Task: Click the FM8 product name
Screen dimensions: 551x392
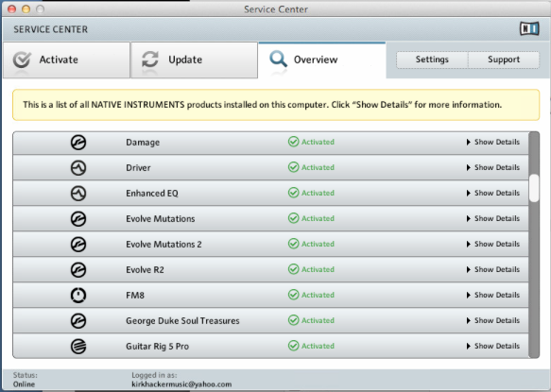Action: tap(135, 295)
